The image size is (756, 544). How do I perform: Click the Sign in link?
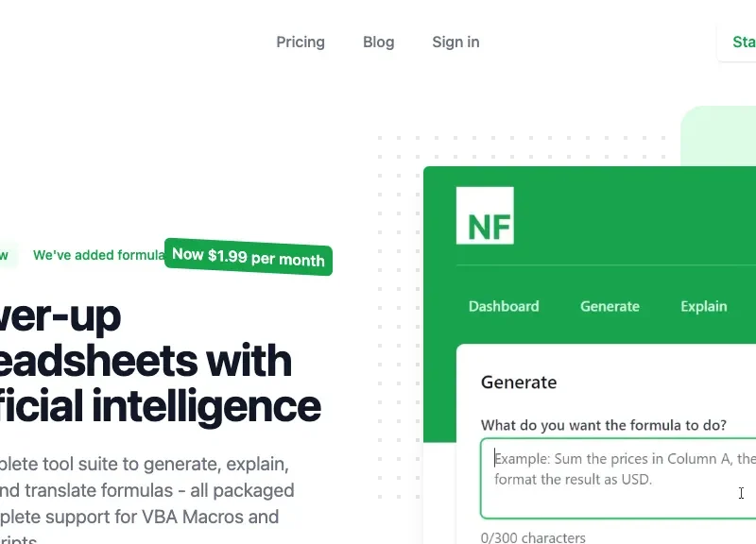tap(455, 42)
